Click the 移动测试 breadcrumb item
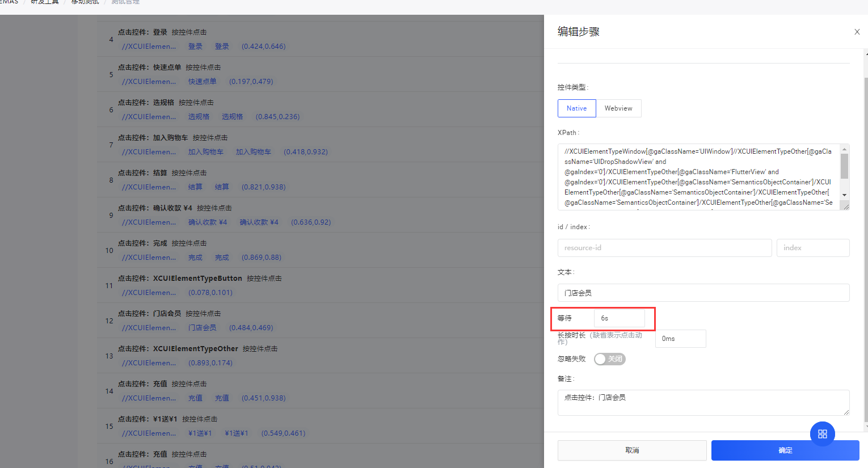 click(x=85, y=2)
